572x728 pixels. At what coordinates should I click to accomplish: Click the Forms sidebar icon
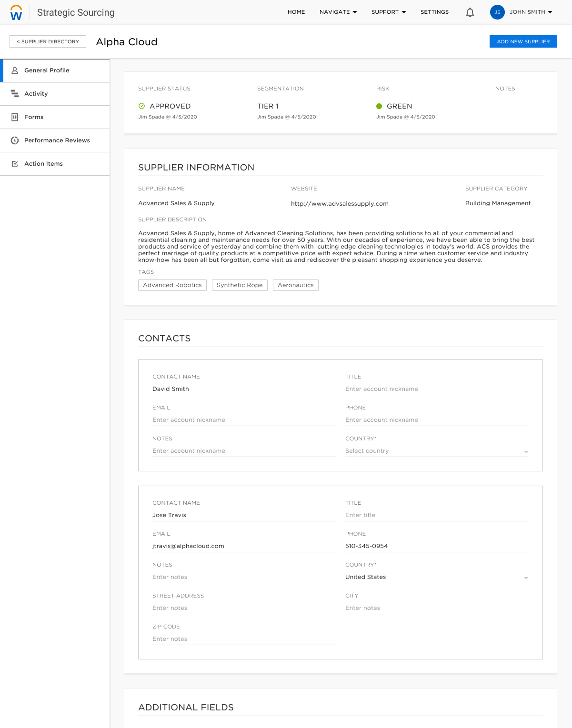point(15,117)
